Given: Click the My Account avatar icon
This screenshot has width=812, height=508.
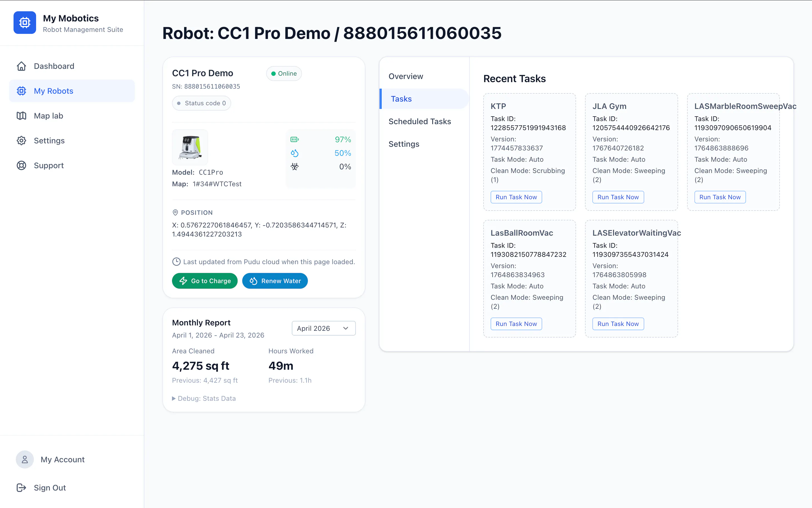Looking at the screenshot, I should coord(25,459).
